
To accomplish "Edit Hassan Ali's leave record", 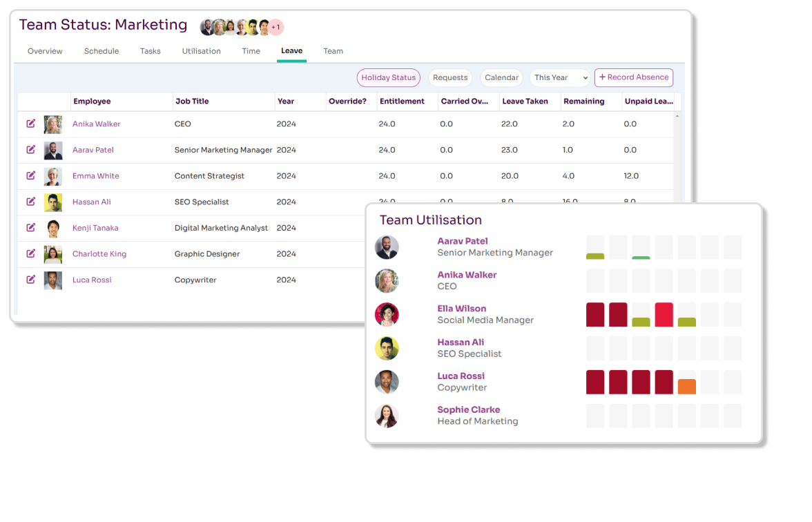I will tap(30, 202).
